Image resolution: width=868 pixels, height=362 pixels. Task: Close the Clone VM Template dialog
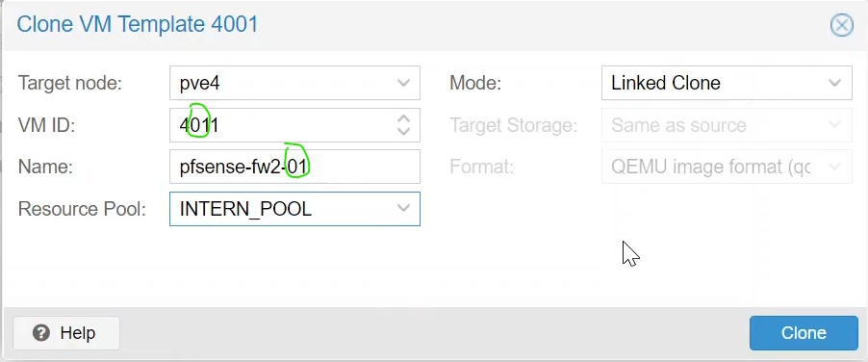coord(841,25)
